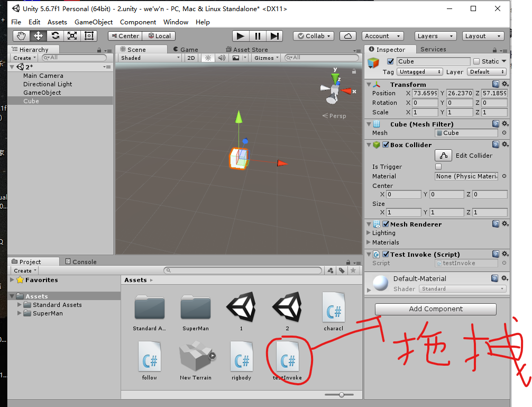Open the Shaded draw mode dropdown
Image resolution: width=532 pixels, height=407 pixels.
coord(150,58)
